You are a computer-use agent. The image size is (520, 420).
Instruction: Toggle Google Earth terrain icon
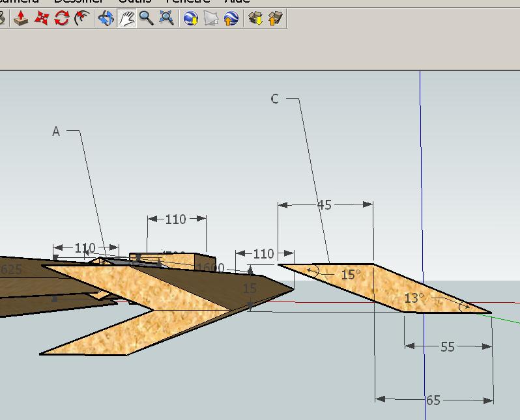[x=211, y=18]
